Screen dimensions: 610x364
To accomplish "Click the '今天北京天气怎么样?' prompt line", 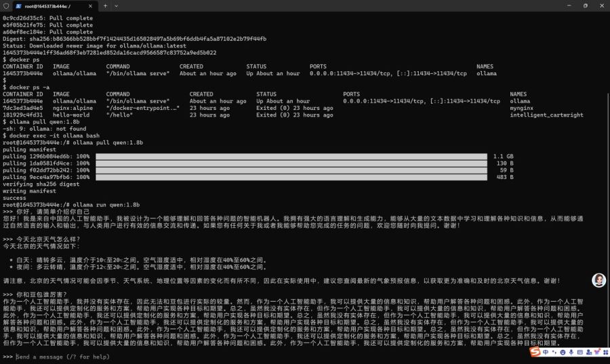I will click(41, 239).
